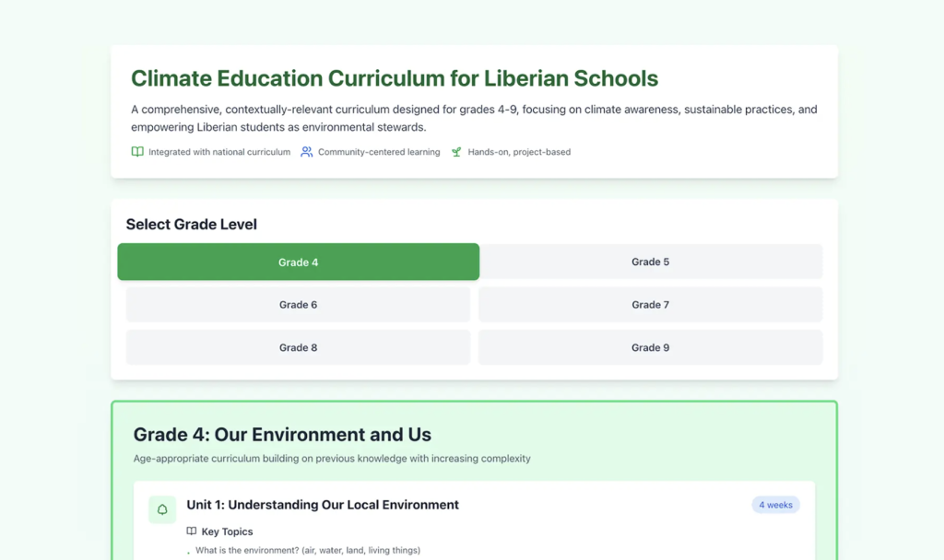Click the Unit 1: Understanding Our Local Environment title

pyautogui.click(x=323, y=505)
